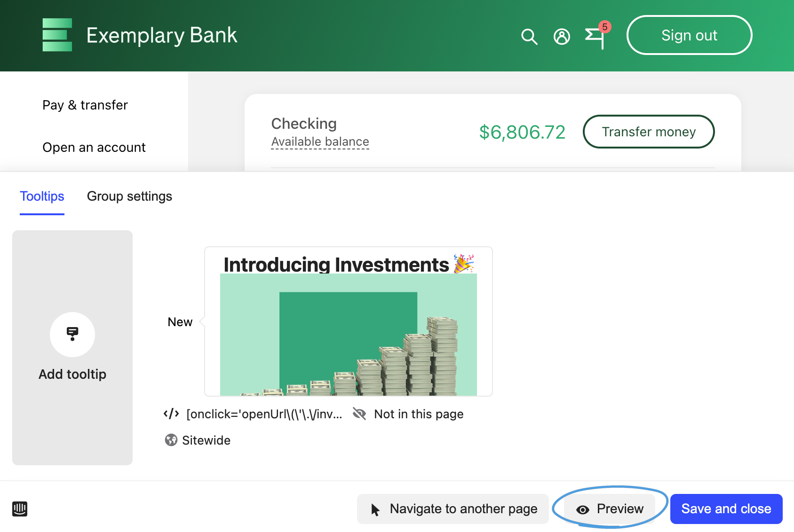
Task: Click the crossed-out eye visibility icon
Action: click(359, 414)
